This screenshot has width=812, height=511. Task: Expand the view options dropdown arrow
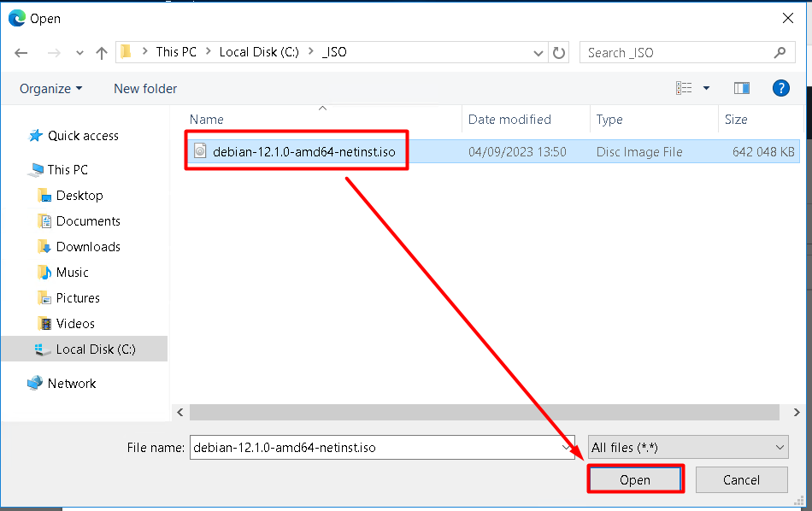[706, 88]
